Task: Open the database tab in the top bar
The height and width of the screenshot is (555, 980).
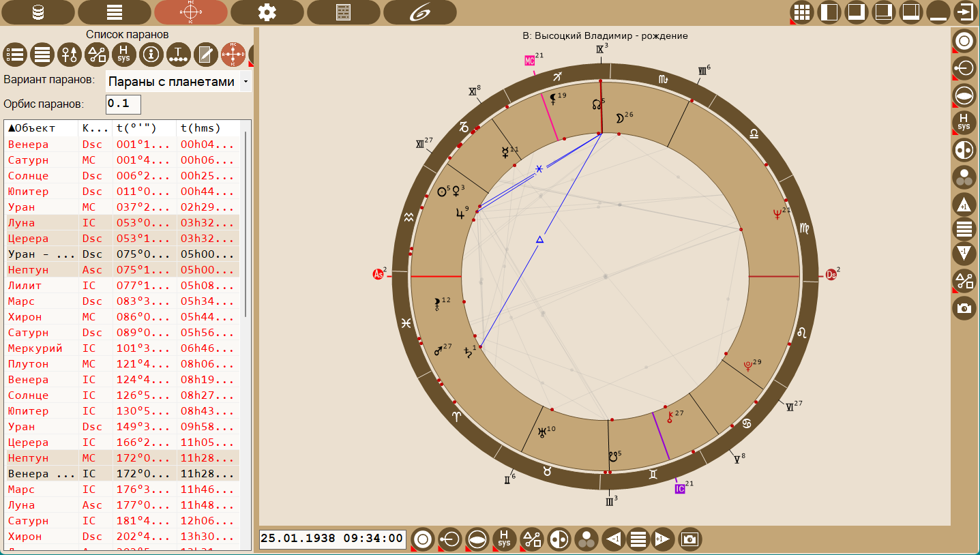Action: coord(38,12)
